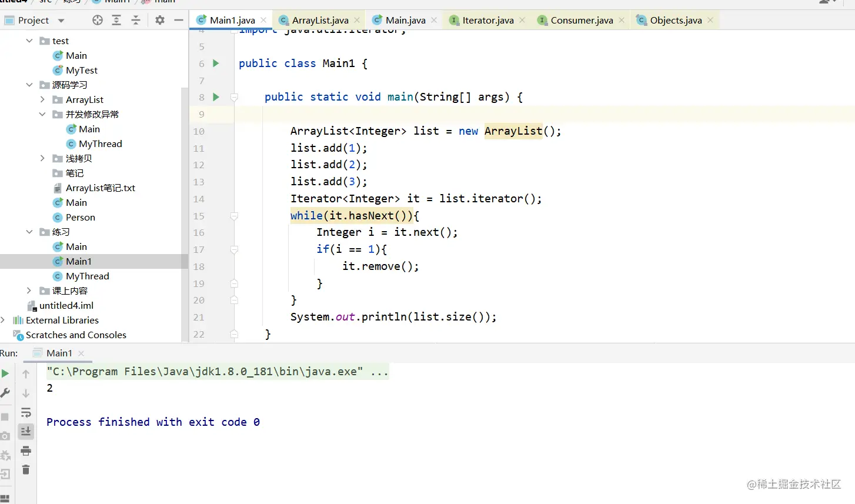Switch to the Consumer.java editor tab

click(582, 20)
